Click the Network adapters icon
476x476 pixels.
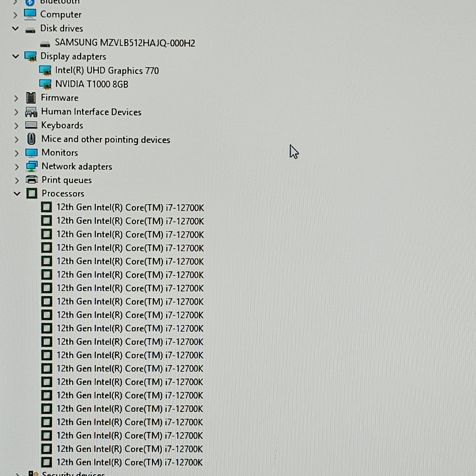(x=32, y=167)
